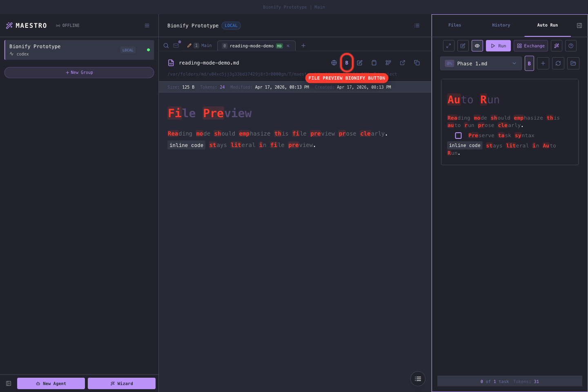The height and width of the screenshot is (392, 588).
Task: Click the New Agent button
Action: pyautogui.click(x=51, y=383)
